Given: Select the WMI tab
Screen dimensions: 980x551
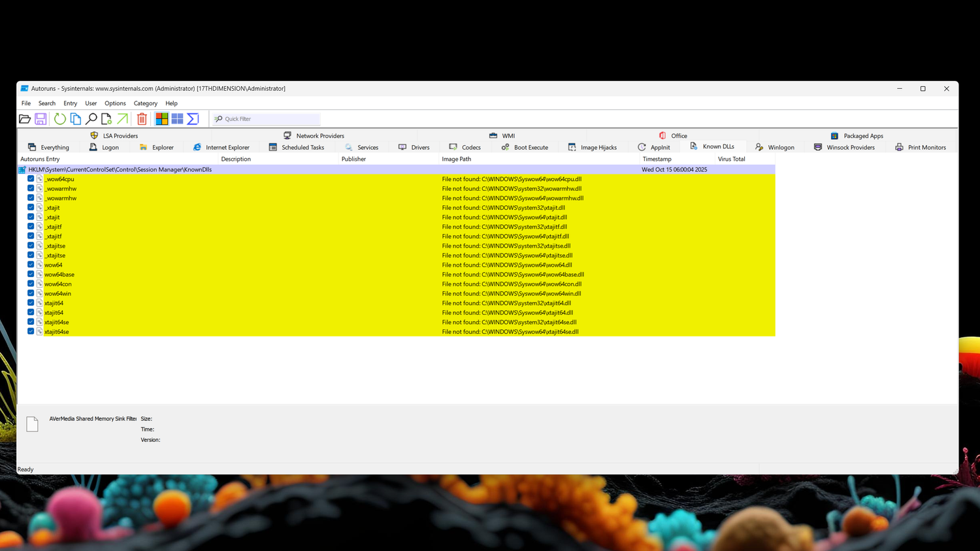Looking at the screenshot, I should click(502, 135).
